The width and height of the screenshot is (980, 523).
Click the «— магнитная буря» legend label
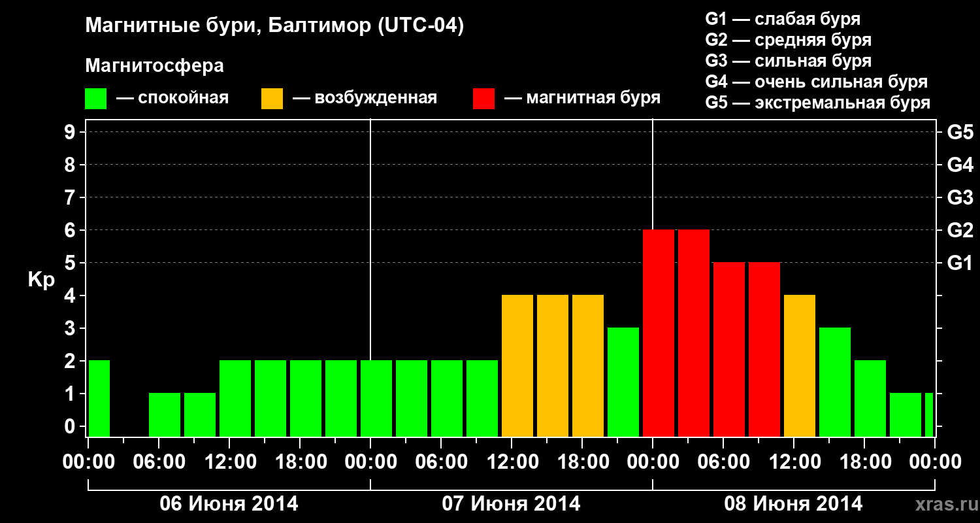coord(583,99)
